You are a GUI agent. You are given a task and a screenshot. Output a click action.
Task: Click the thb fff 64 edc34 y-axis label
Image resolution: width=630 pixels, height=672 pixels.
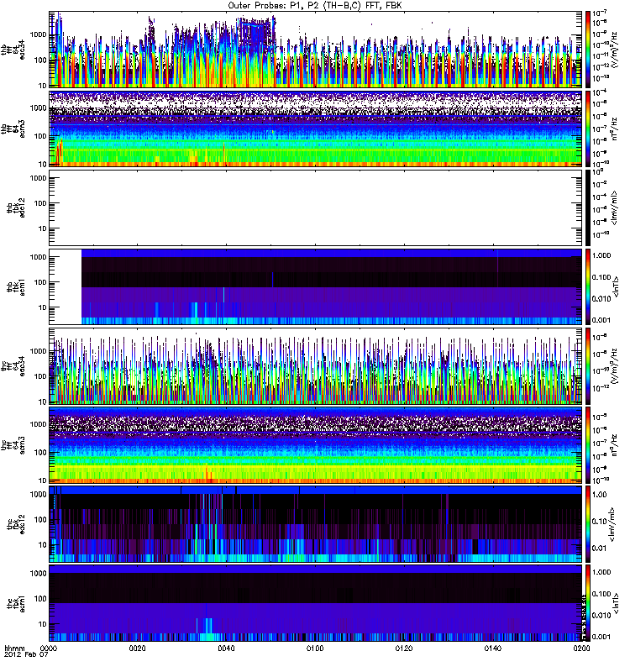pos(13,50)
